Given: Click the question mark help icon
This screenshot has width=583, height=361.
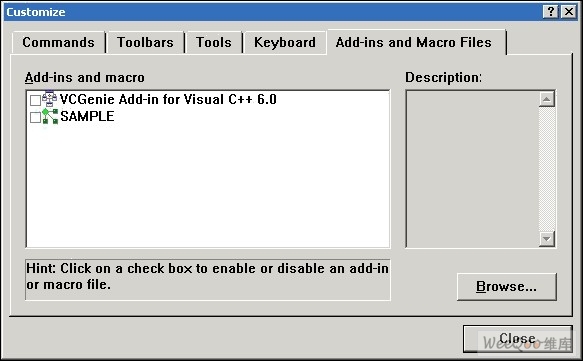Looking at the screenshot, I should [551, 12].
